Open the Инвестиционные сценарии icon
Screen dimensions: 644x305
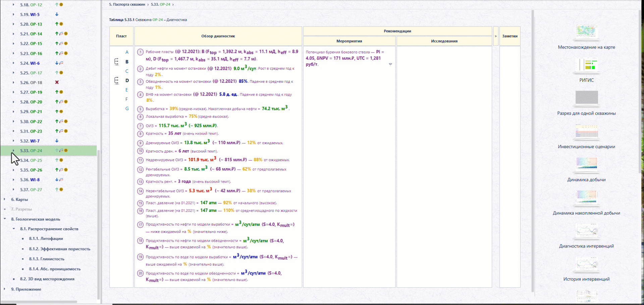(x=587, y=131)
